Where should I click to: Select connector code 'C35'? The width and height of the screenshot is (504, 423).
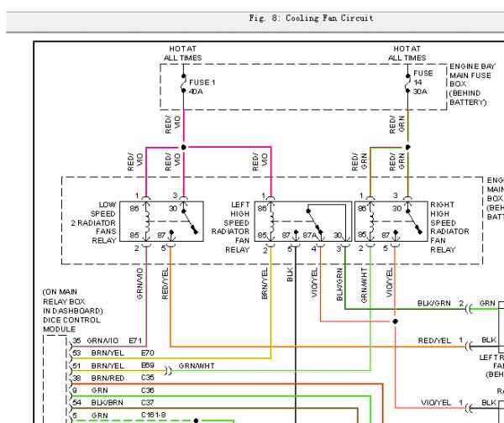148,378
